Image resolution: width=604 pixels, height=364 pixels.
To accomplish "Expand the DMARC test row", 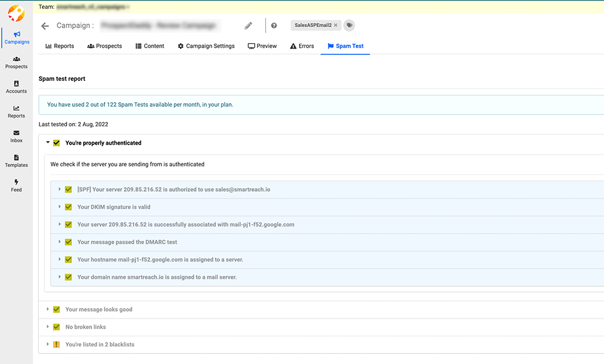I will click(60, 242).
